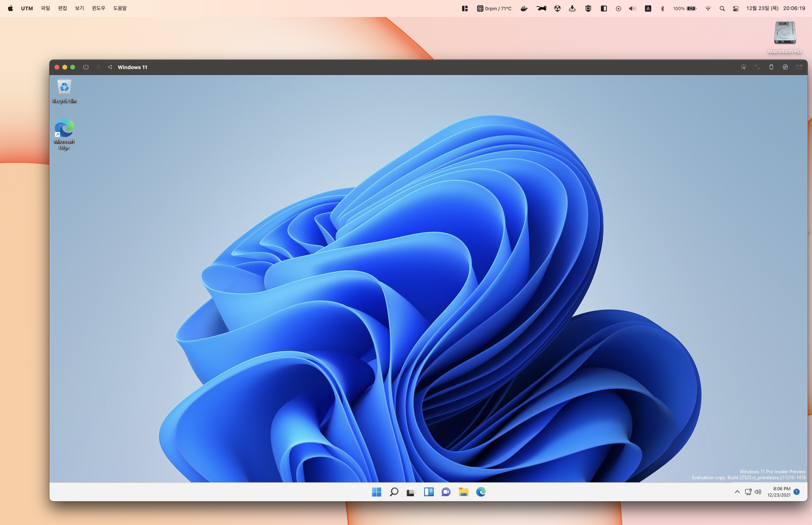The image size is (812, 525).
Task: Open Task View in the Windows taskbar
Action: (411, 492)
